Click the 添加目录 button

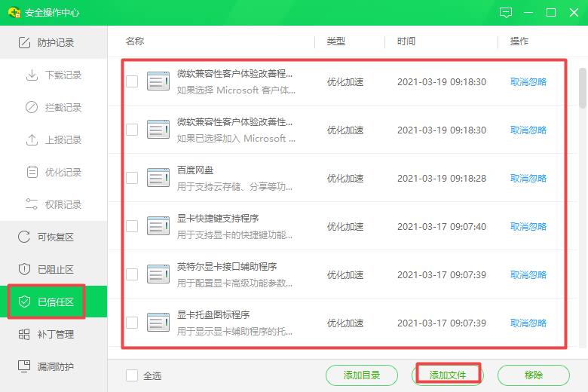[x=362, y=375]
